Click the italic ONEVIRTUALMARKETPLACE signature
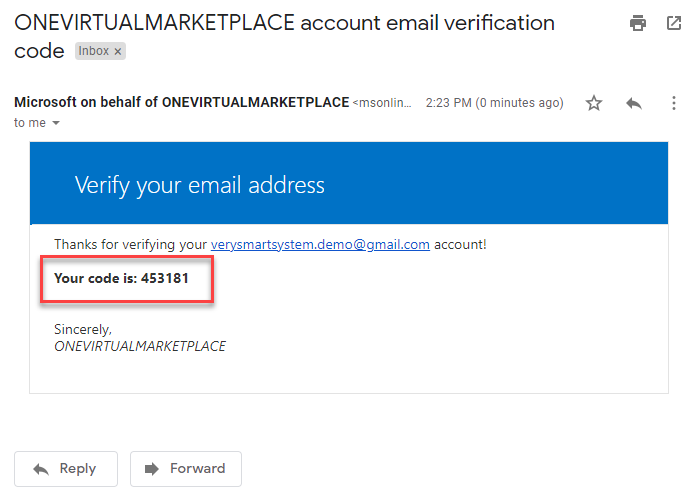The width and height of the screenshot is (699, 502). 140,346
